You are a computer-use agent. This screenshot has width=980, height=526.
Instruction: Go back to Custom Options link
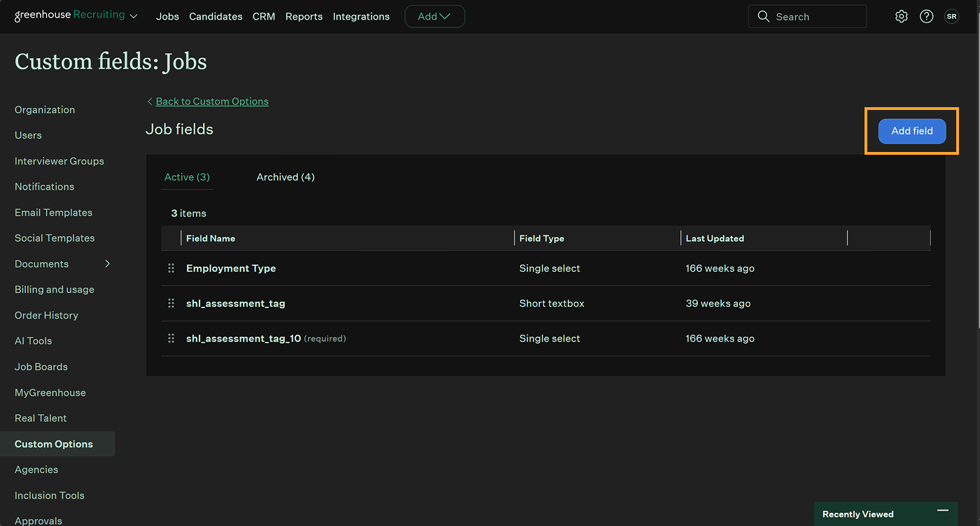tap(212, 102)
